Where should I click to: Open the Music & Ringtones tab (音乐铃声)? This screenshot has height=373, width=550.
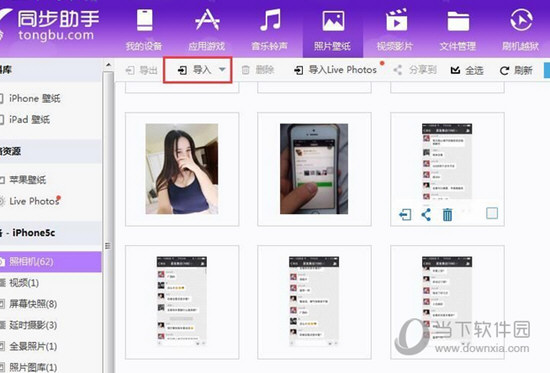coord(269,30)
